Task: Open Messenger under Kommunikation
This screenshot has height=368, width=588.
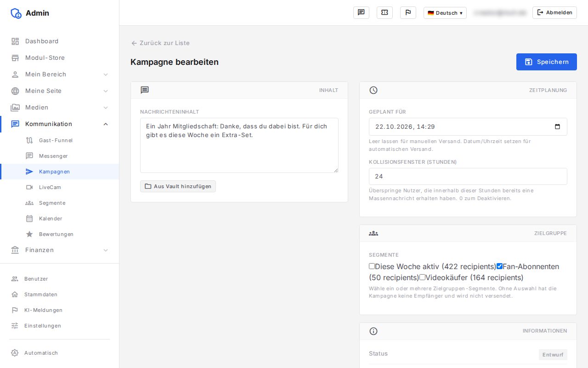Action: coord(60,156)
